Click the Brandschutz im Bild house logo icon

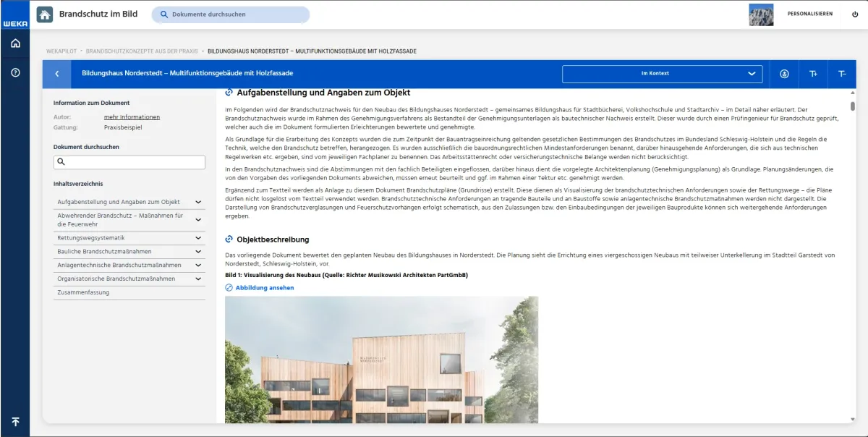coord(45,14)
